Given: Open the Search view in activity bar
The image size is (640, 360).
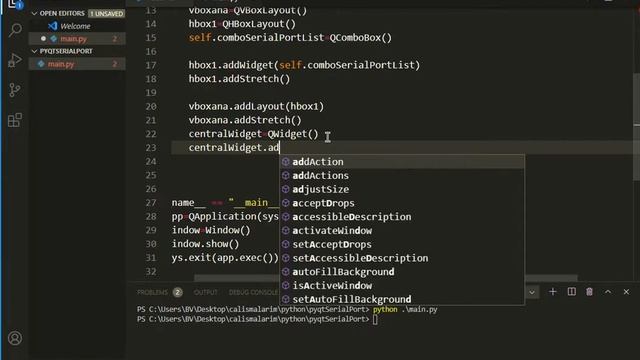Looking at the screenshot, I should 15,30.
